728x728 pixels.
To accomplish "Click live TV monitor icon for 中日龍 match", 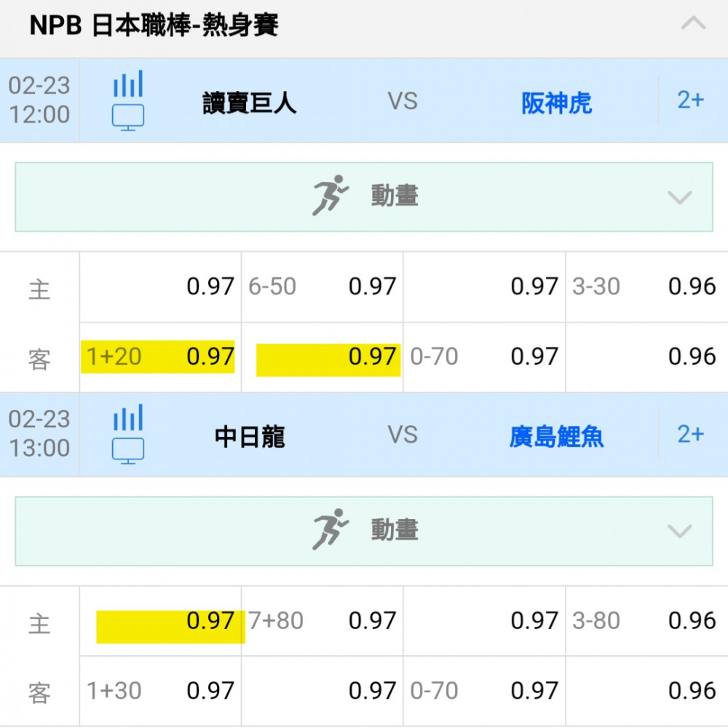I will (x=128, y=451).
